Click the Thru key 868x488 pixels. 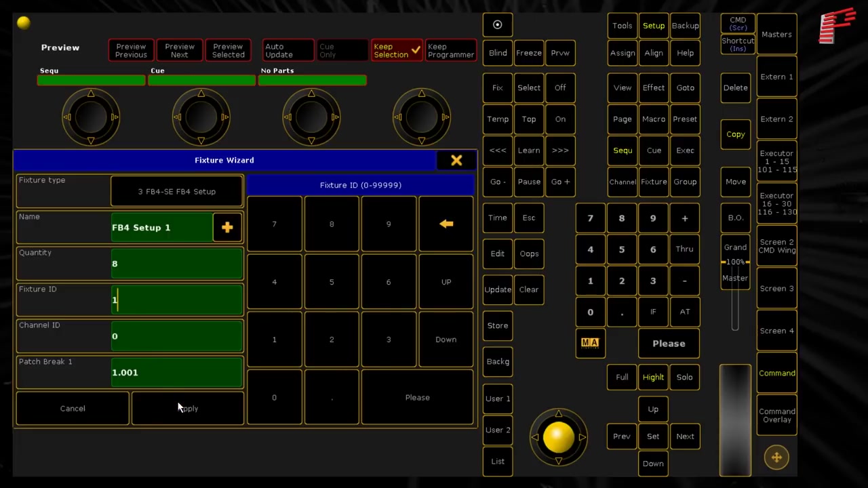pos(684,249)
